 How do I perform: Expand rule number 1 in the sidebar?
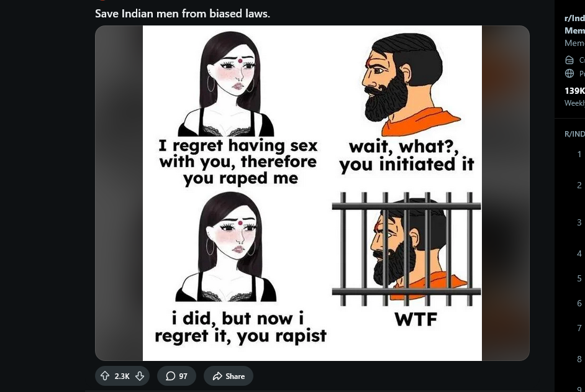(x=579, y=154)
